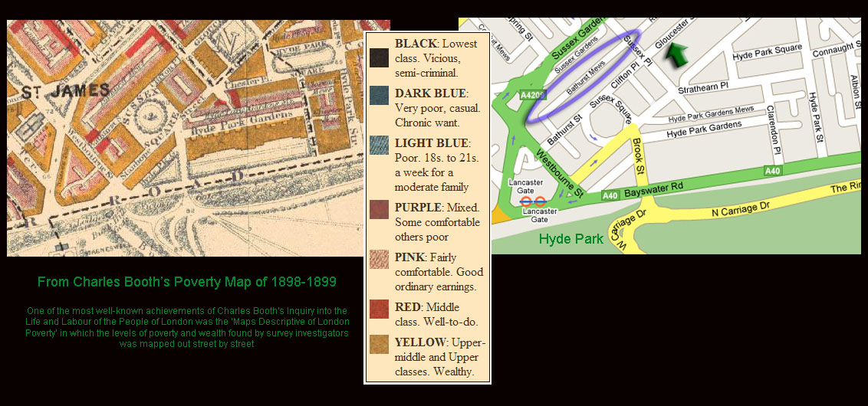Click the "Strathearn Pl" label

click(x=703, y=89)
